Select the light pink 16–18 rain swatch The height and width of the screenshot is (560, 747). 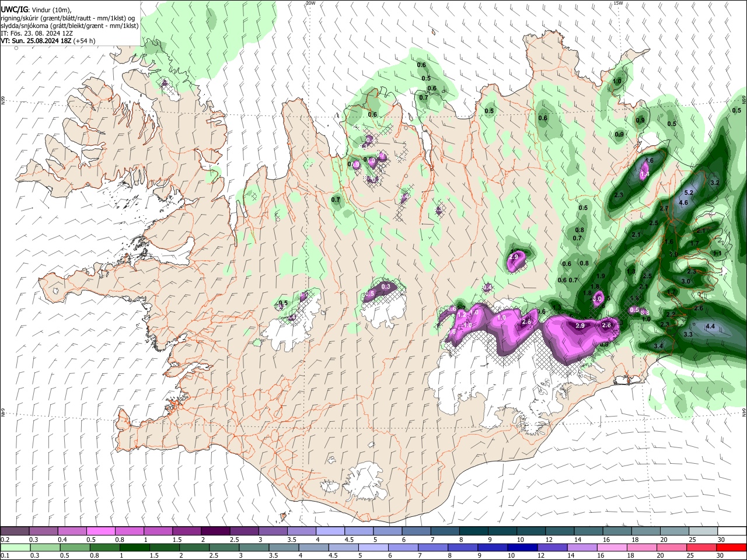pos(611,547)
